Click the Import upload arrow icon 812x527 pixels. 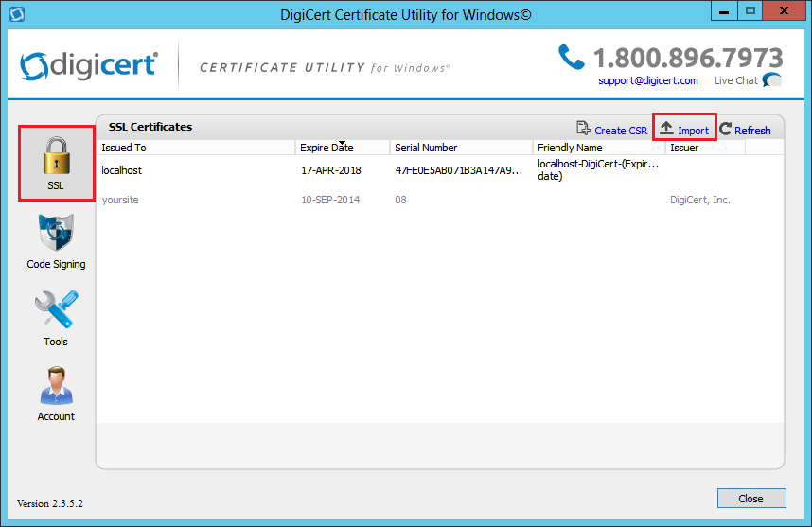point(667,129)
